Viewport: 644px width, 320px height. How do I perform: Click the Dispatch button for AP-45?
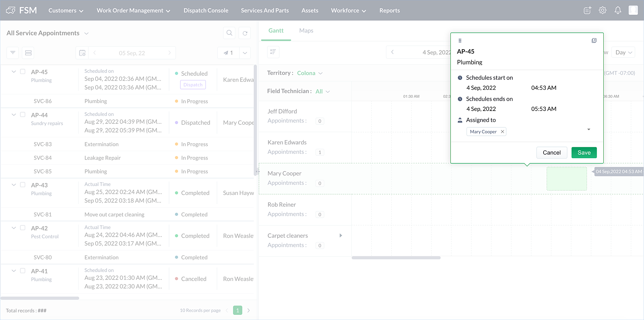click(x=193, y=85)
